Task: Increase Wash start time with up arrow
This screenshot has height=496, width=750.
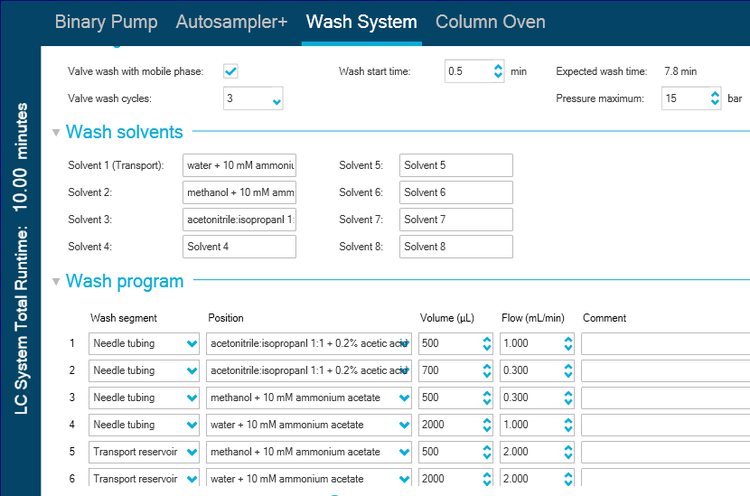Action: click(498, 67)
